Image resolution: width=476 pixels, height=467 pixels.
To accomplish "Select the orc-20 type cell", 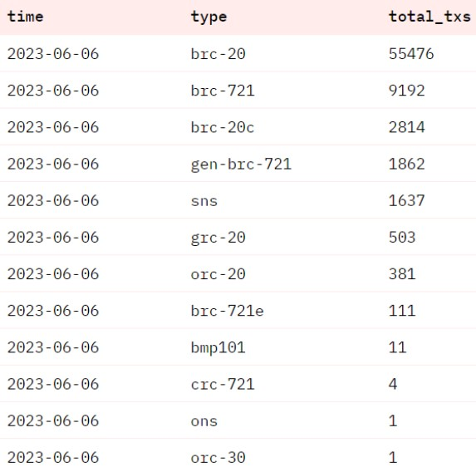I will tap(218, 274).
